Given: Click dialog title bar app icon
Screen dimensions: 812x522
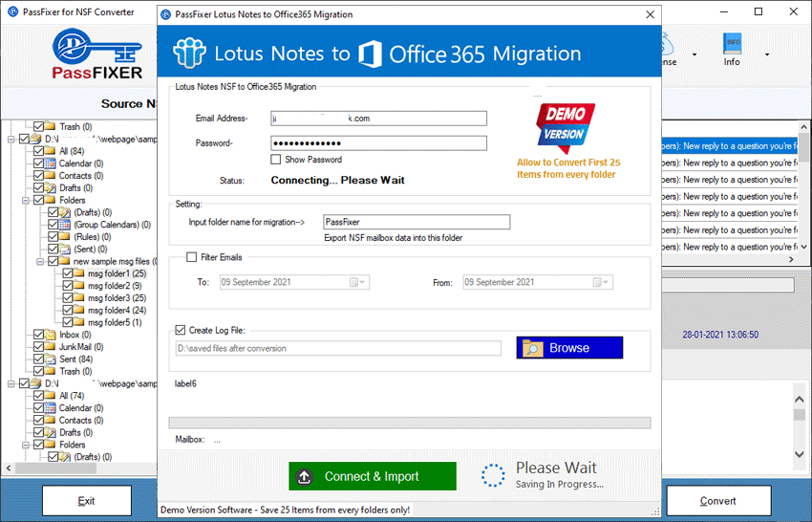Looking at the screenshot, I should point(165,14).
